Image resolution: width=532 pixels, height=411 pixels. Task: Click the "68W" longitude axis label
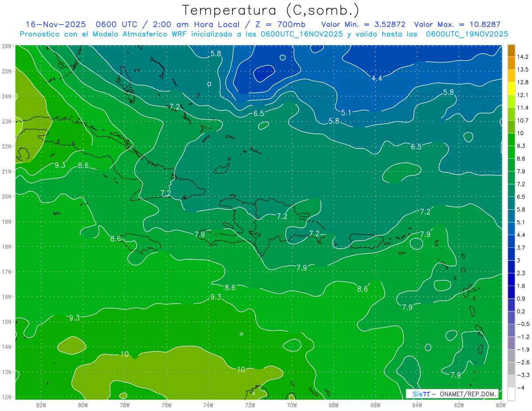(x=334, y=405)
